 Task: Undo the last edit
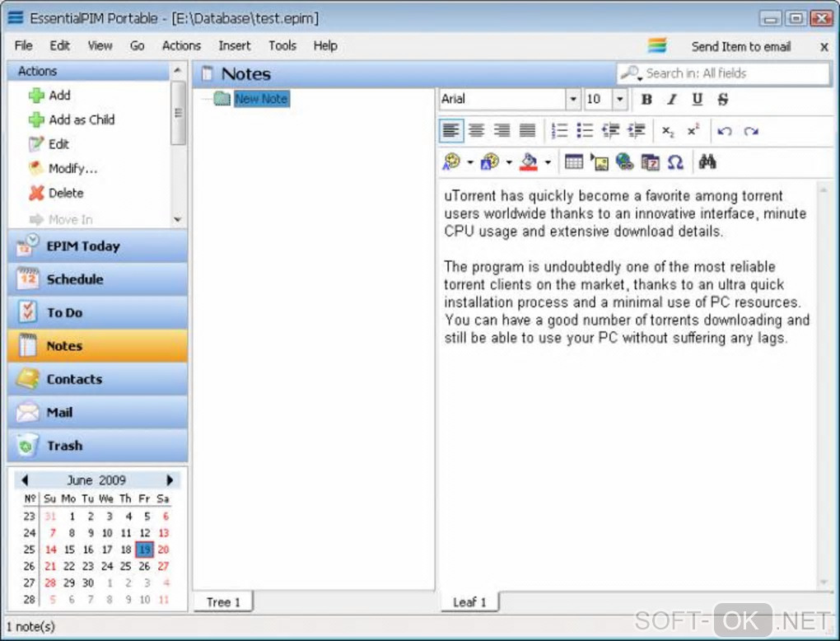click(724, 131)
